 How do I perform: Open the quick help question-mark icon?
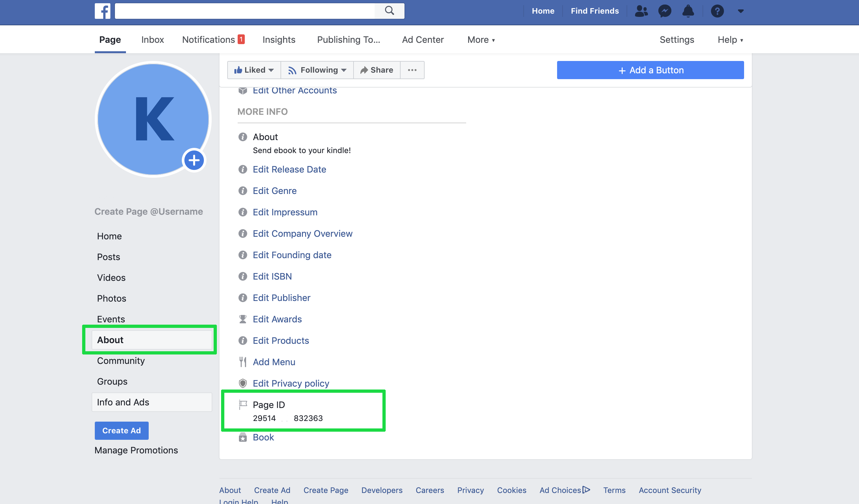[717, 11]
